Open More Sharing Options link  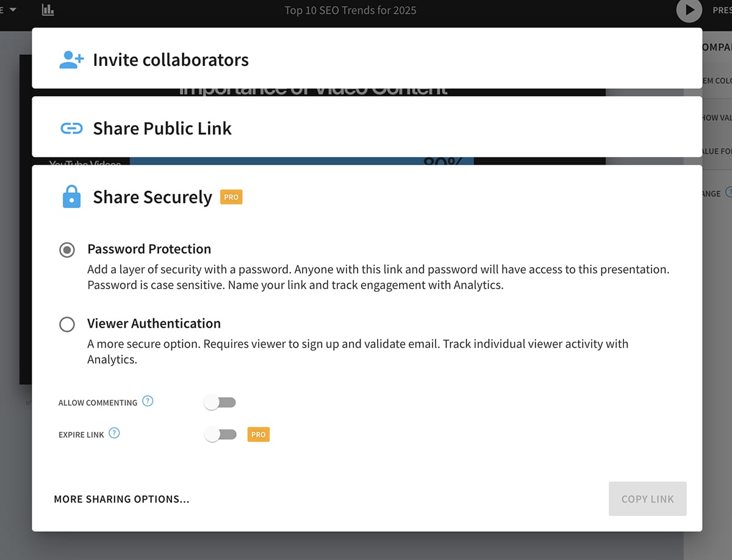[121, 499]
